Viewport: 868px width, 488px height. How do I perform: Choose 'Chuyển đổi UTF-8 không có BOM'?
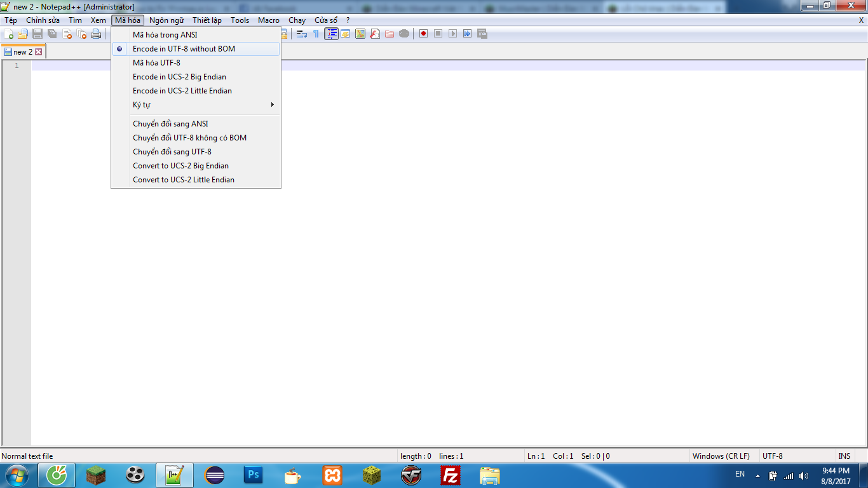coord(196,138)
